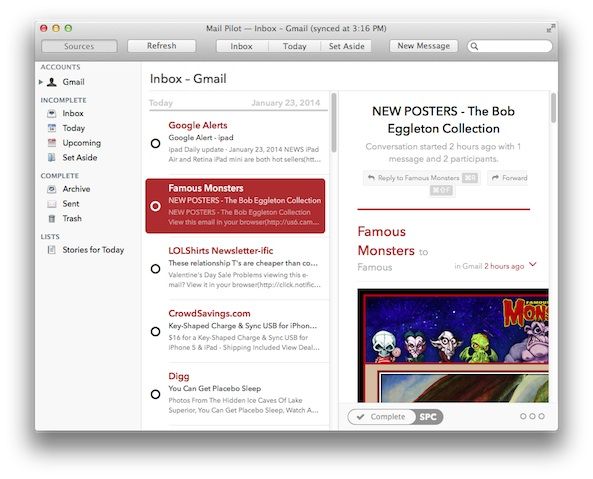Compose with the New Message button
593x479 pixels.
(424, 46)
